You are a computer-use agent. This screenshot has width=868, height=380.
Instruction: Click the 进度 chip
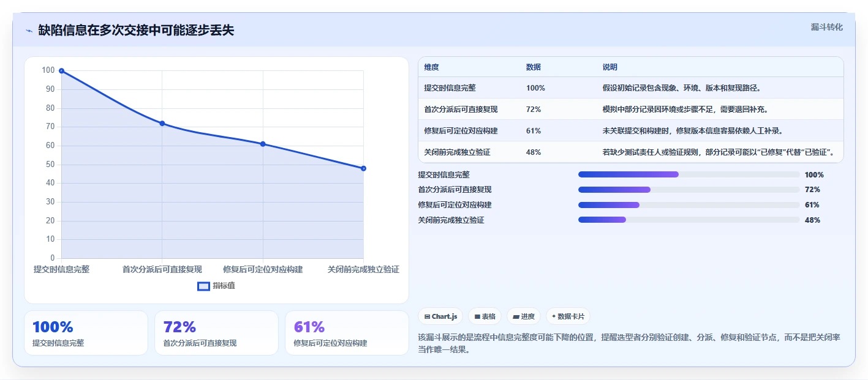pyautogui.click(x=524, y=316)
